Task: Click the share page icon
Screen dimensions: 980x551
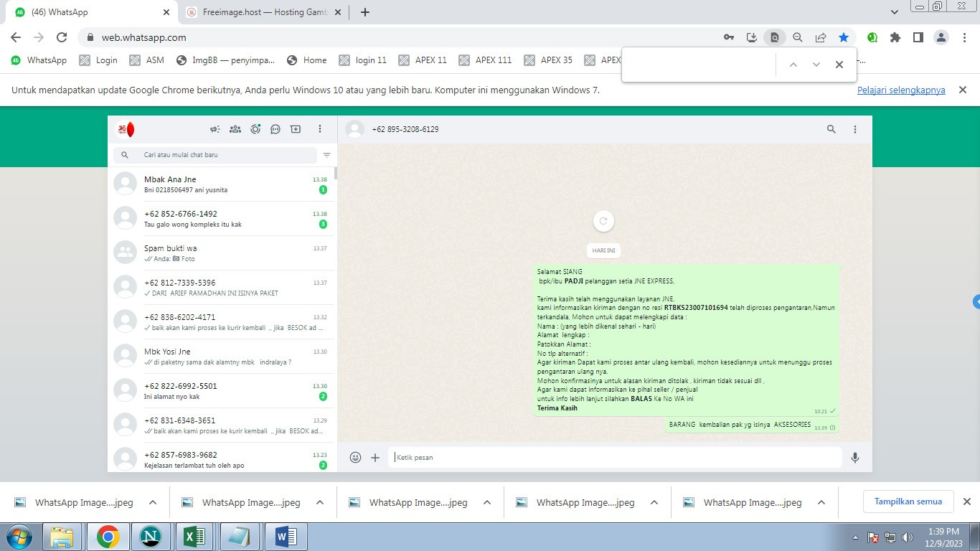Action: tap(821, 37)
